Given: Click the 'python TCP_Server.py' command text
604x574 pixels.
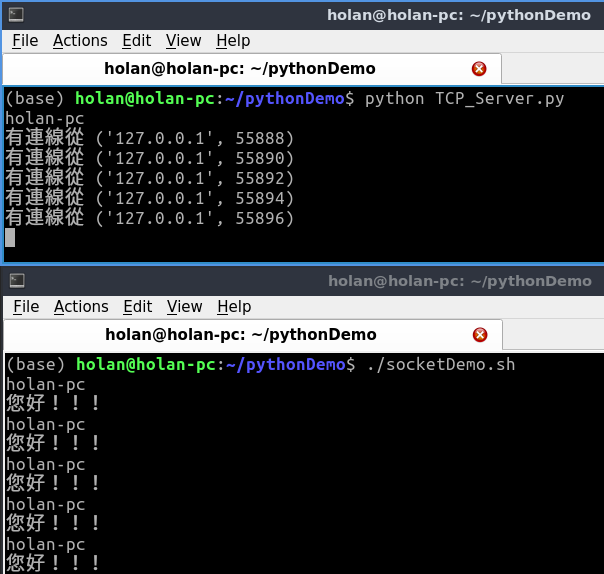Looking at the screenshot, I should [464, 99].
